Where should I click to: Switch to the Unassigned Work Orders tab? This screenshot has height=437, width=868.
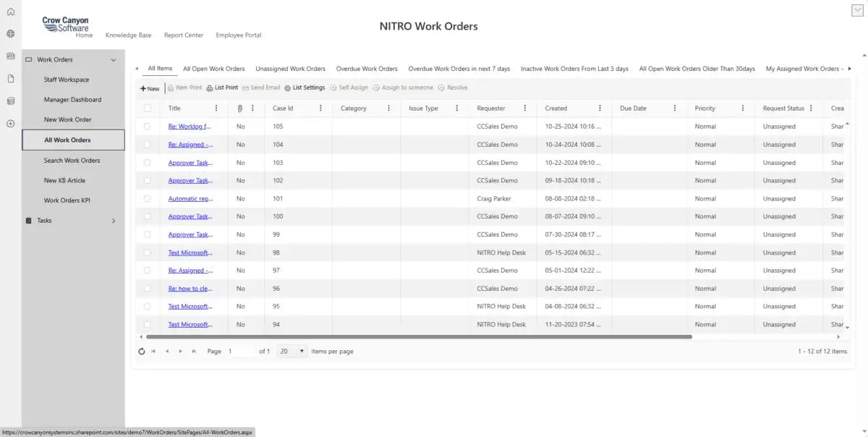(x=290, y=69)
